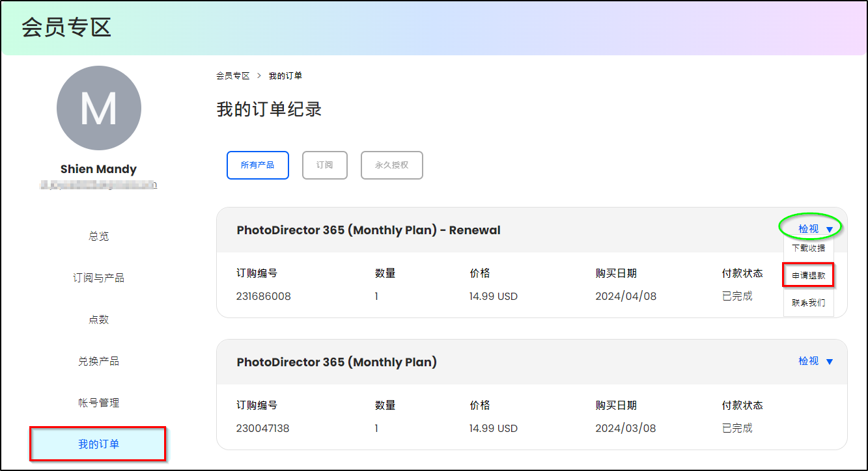Click the 会员专区 breadcrumb link
Image resolution: width=868 pixels, height=471 pixels.
click(x=233, y=75)
